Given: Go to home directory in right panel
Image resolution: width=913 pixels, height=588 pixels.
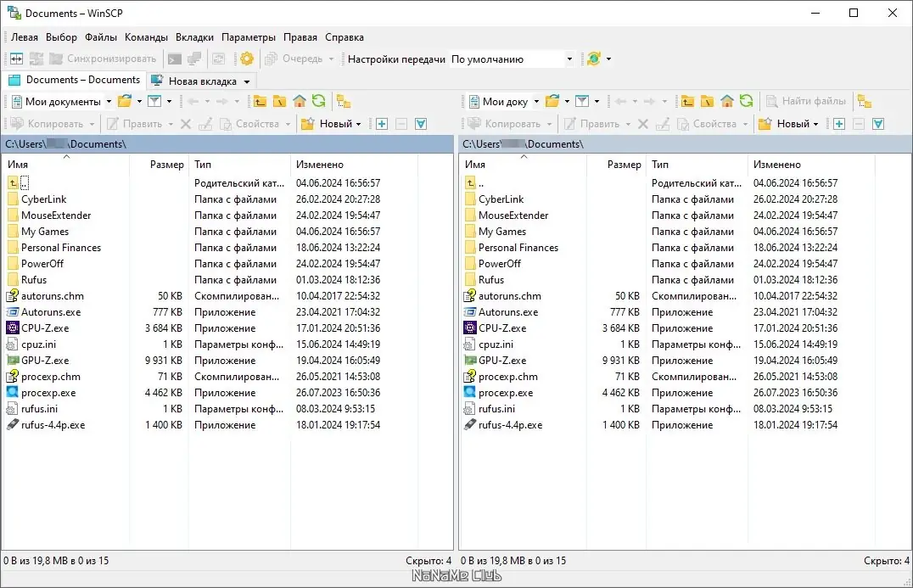Looking at the screenshot, I should tap(726, 101).
